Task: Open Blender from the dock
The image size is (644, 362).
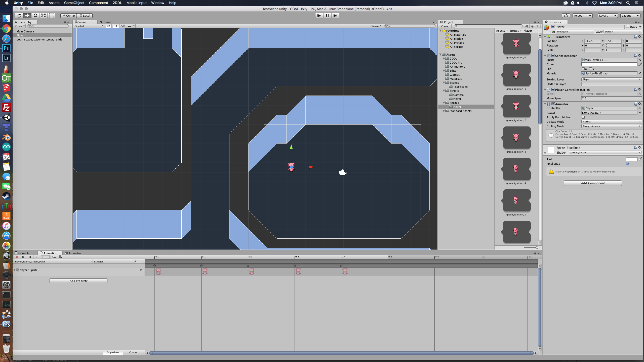Action: (6, 137)
